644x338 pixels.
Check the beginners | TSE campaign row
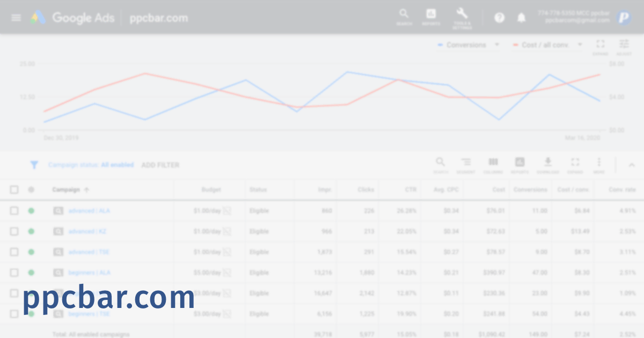[14, 314]
